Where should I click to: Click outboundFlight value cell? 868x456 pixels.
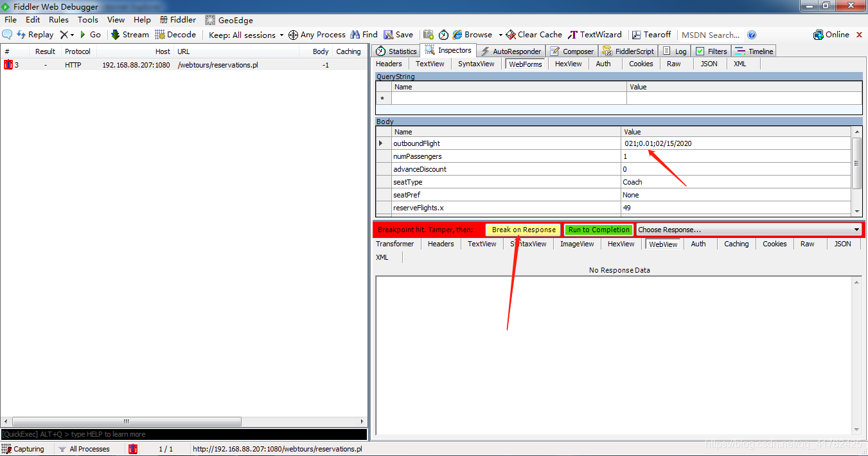[736, 143]
